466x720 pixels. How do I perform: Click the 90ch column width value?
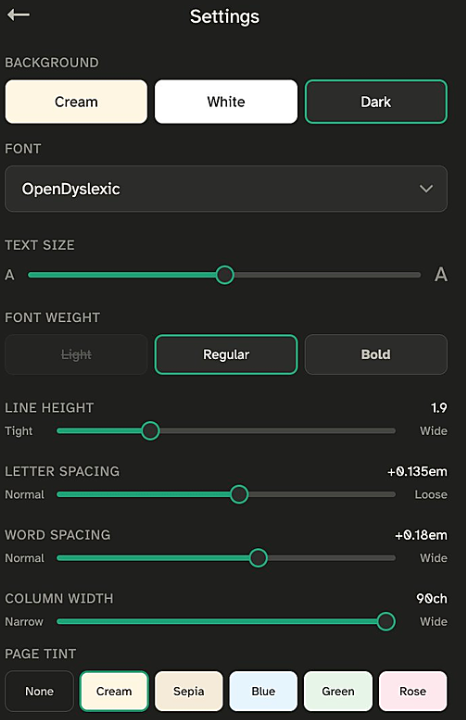point(432,599)
